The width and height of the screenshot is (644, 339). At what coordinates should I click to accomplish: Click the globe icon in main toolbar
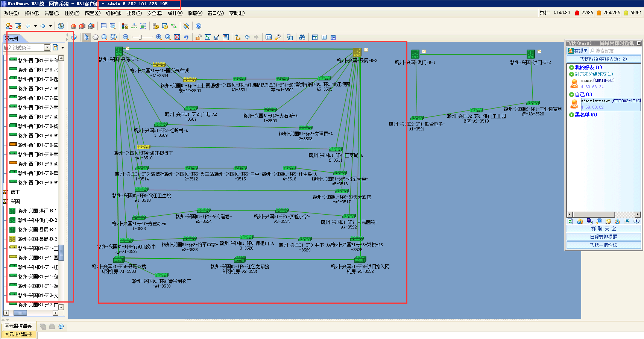pos(61,26)
